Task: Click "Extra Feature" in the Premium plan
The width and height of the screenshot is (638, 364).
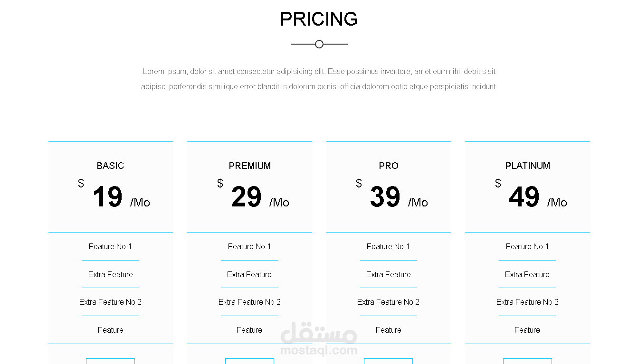Action: click(249, 274)
